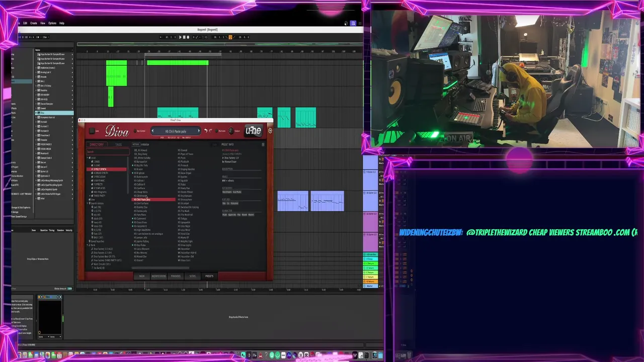644x362 pixels.
Task: Select the 2 LEAD folder
Action: click(97, 165)
